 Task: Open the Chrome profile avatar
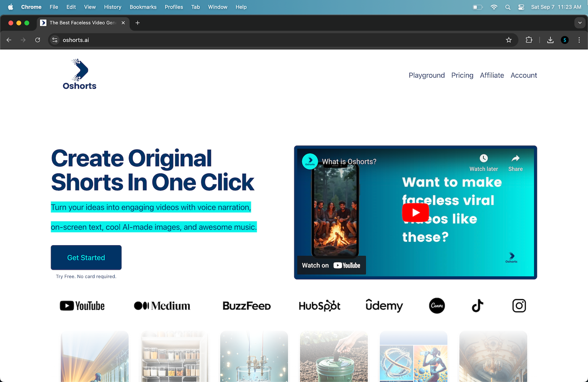(x=565, y=40)
